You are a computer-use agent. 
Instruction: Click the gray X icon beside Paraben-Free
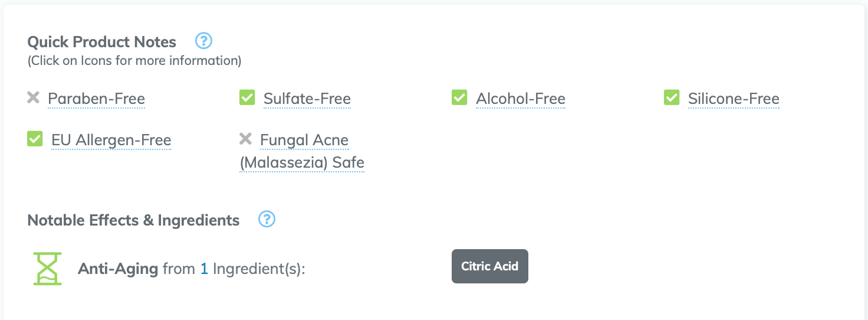pos(34,97)
